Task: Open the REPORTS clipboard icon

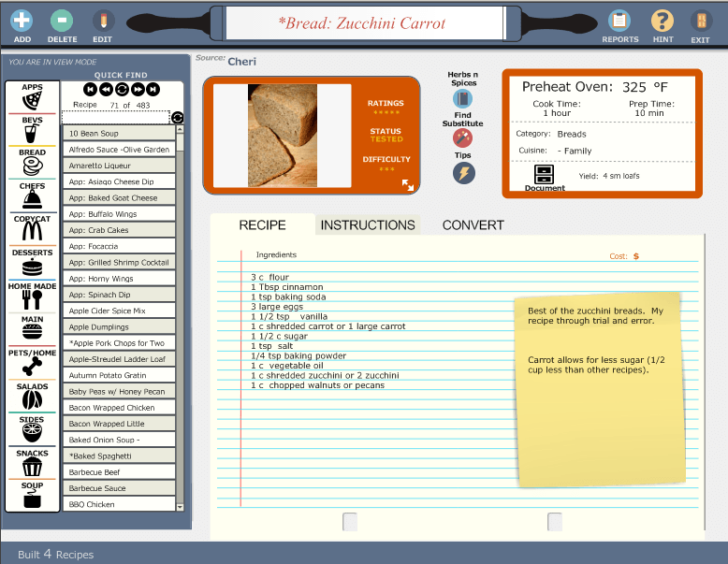Action: click(619, 20)
